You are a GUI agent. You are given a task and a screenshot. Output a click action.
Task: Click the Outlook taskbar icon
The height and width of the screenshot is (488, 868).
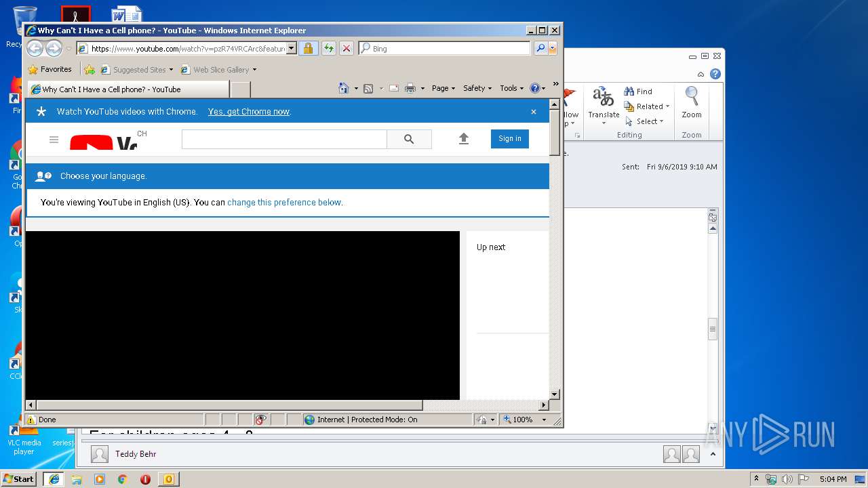[x=169, y=479]
